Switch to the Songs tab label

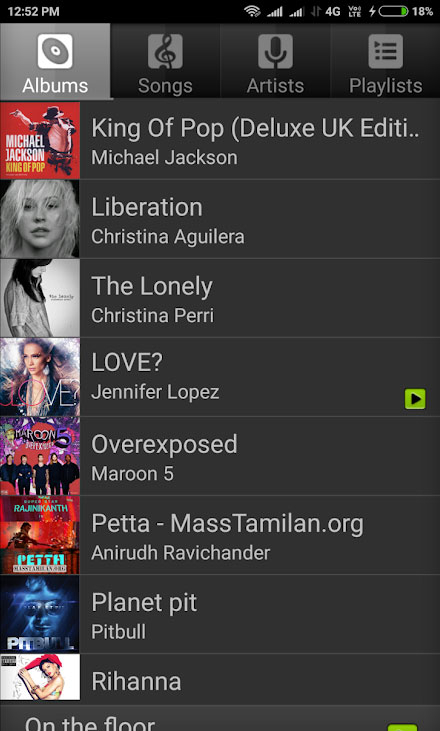click(x=165, y=86)
